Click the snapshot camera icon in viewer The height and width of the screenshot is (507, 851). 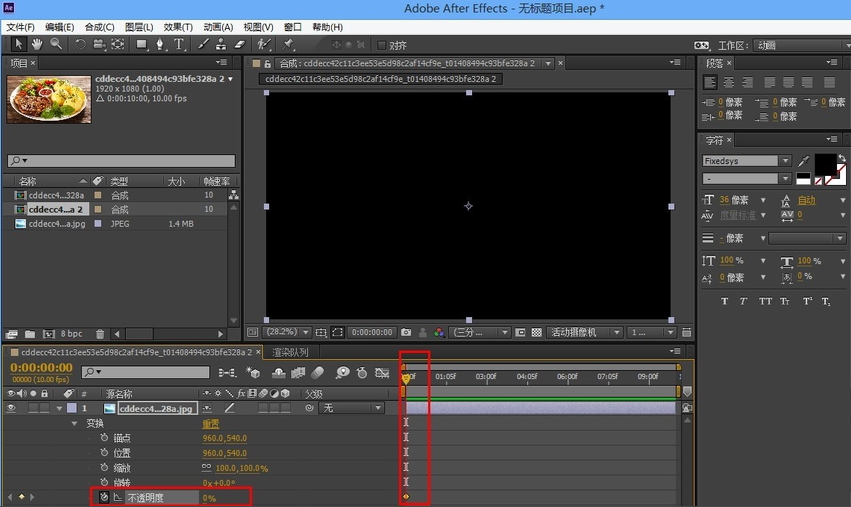406,332
